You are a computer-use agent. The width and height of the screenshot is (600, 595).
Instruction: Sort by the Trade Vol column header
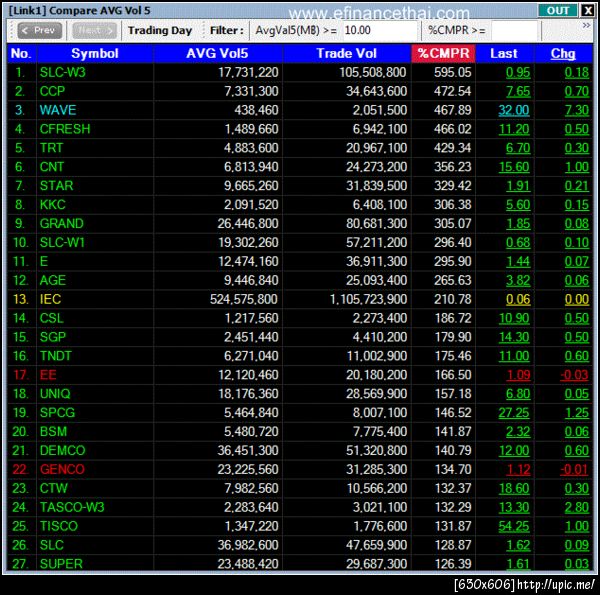tap(346, 53)
